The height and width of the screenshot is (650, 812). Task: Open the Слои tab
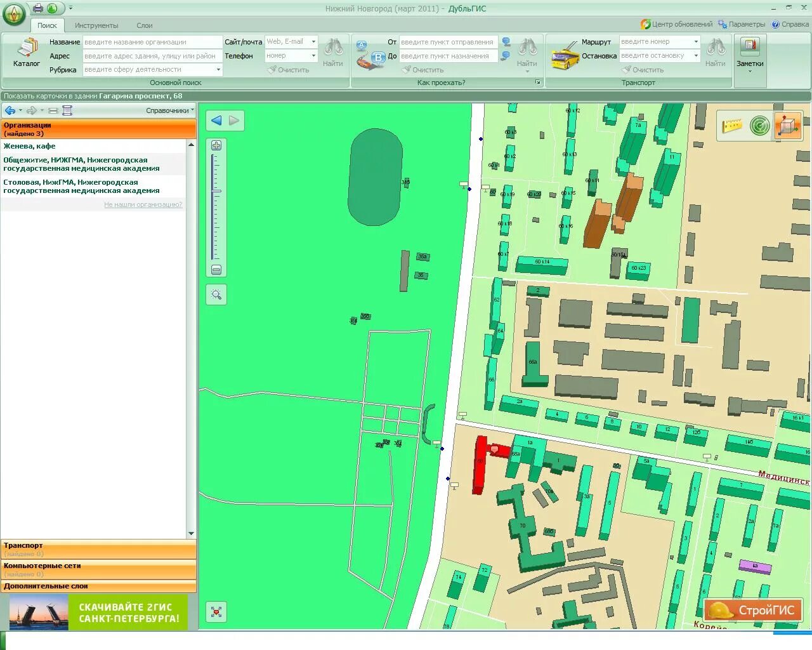point(145,25)
